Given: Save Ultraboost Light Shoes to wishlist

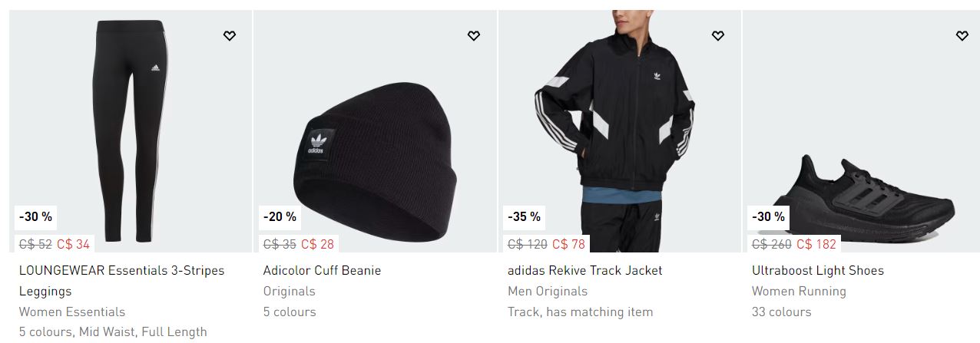Looking at the screenshot, I should point(962,35).
